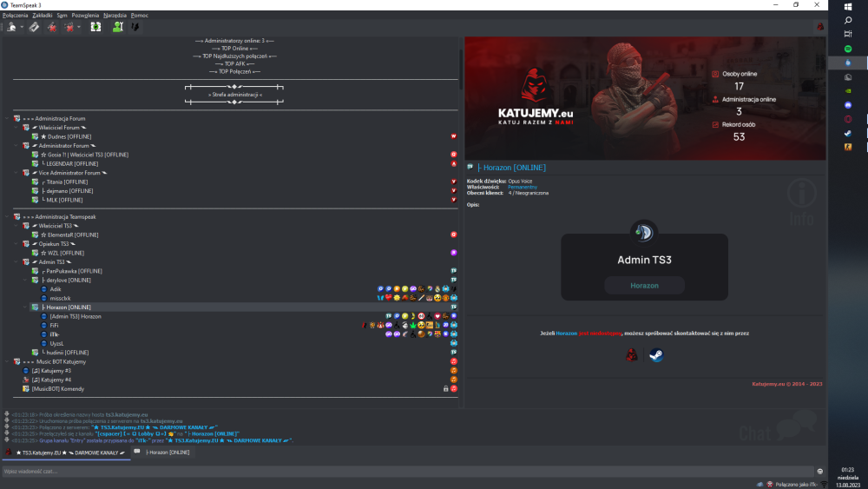Select user UyzsL in the tree
The width and height of the screenshot is (868, 489).
(x=56, y=343)
